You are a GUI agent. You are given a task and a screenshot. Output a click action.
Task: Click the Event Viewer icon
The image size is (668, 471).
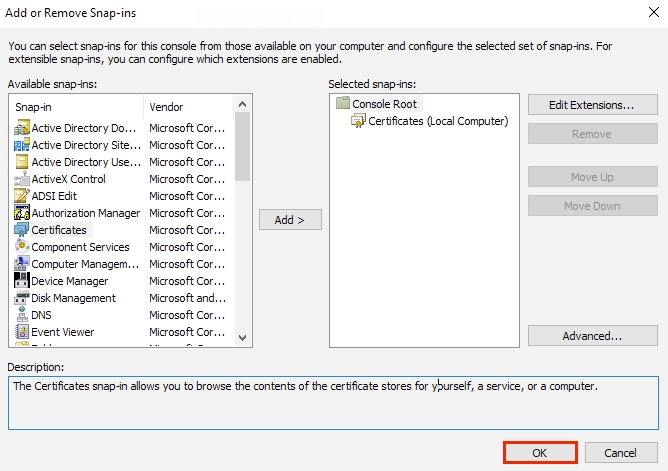22,332
